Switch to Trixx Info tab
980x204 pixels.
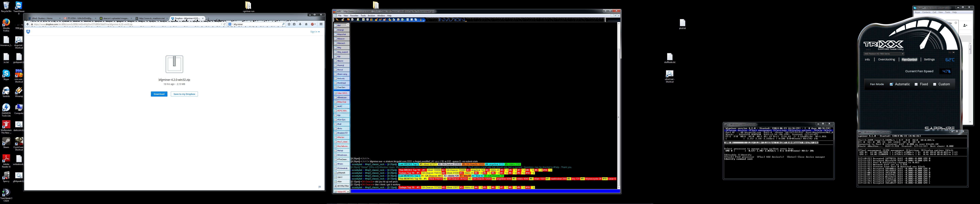click(x=867, y=60)
